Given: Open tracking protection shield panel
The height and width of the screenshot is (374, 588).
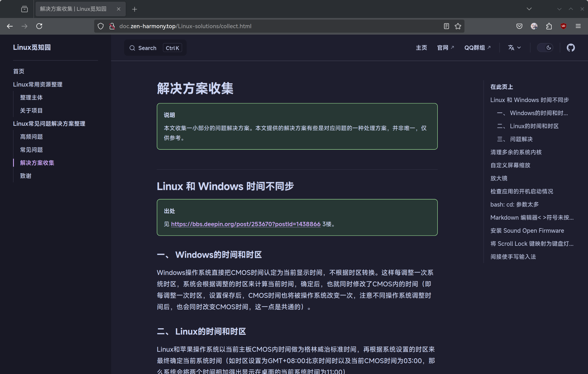Looking at the screenshot, I should pyautogui.click(x=101, y=26).
